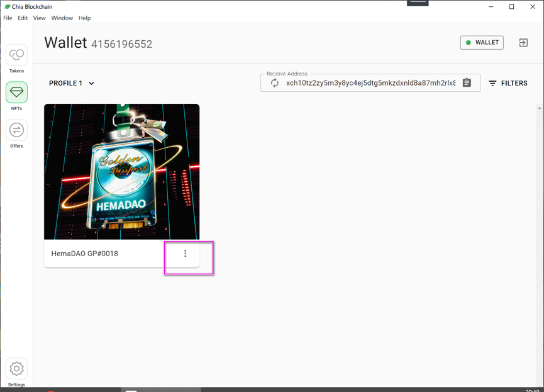Screen dimensions: 544x392
Task: Click the Chia leaf logo in title bar
Action: 7,6
